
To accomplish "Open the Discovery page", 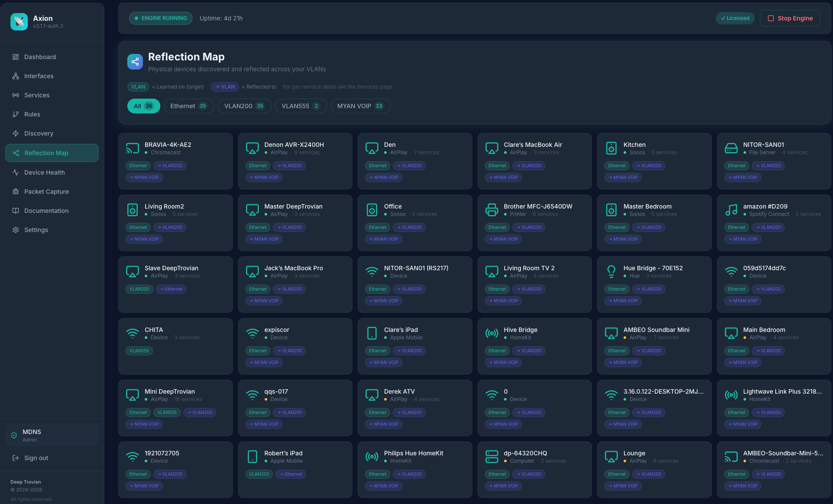I will click(52, 133).
